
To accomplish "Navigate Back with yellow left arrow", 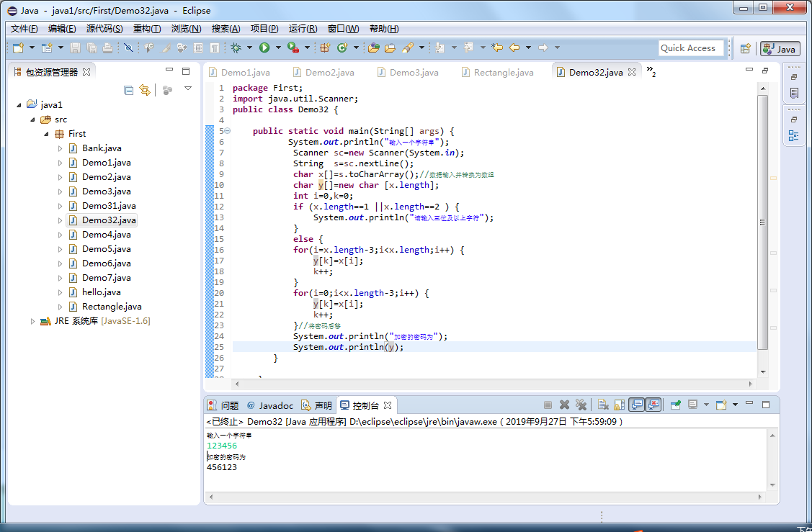I will pos(514,48).
